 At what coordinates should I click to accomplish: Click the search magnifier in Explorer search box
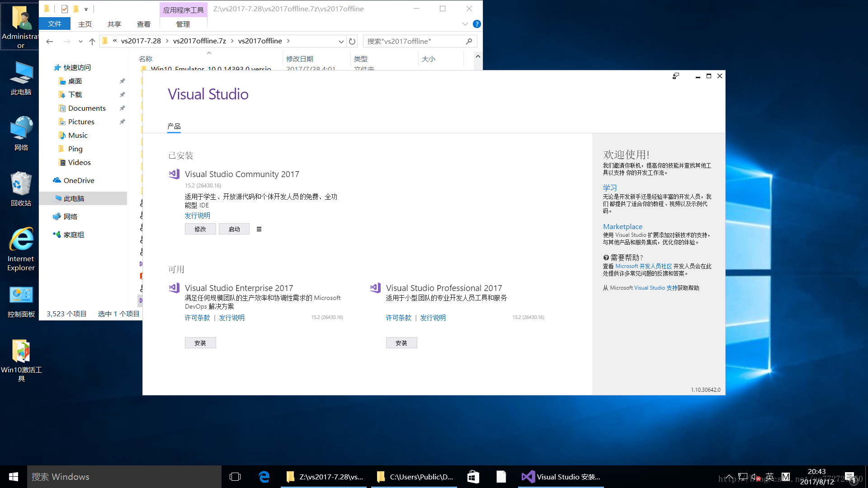tap(469, 41)
